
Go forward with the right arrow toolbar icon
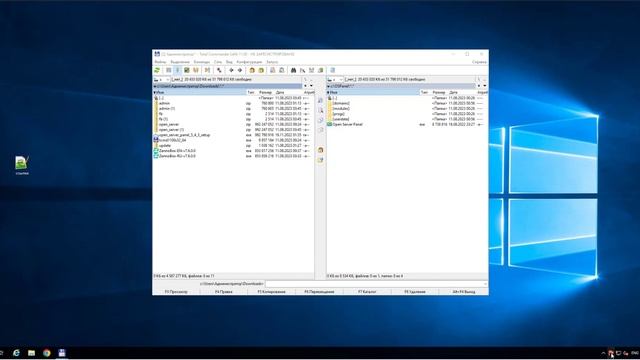tap(240, 70)
